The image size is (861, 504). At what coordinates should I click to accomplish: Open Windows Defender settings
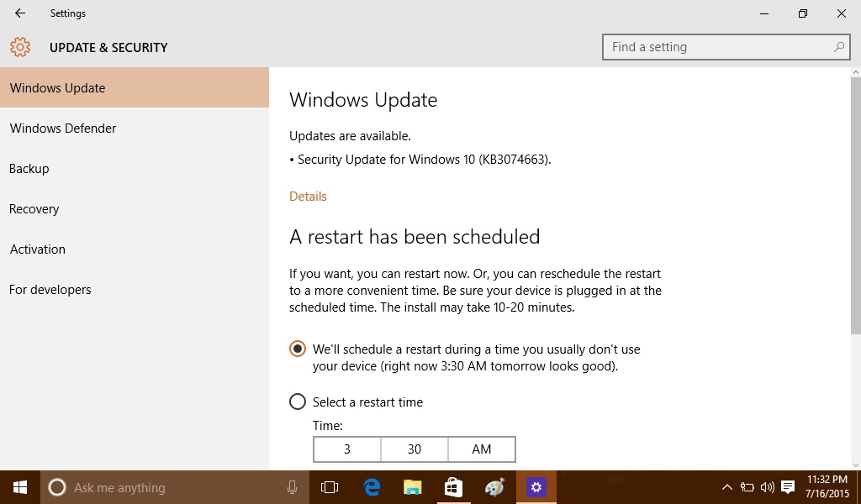pos(135,129)
